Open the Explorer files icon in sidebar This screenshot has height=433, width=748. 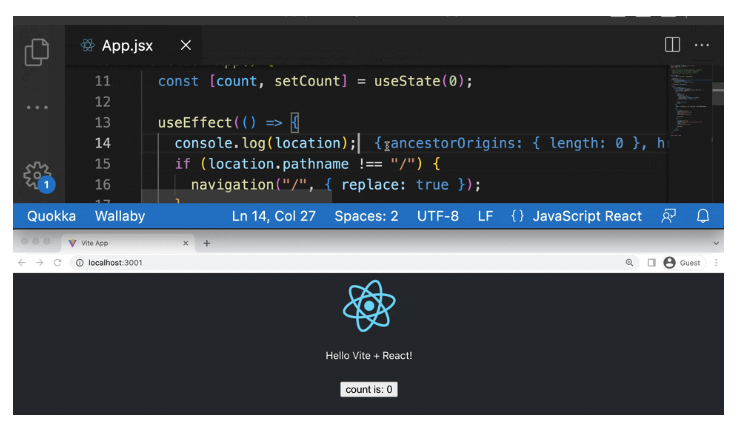coord(37,52)
